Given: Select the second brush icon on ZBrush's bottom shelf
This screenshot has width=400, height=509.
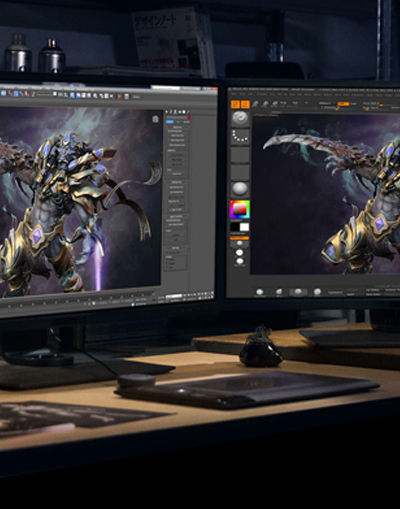Looking at the screenshot, I should 279,292.
